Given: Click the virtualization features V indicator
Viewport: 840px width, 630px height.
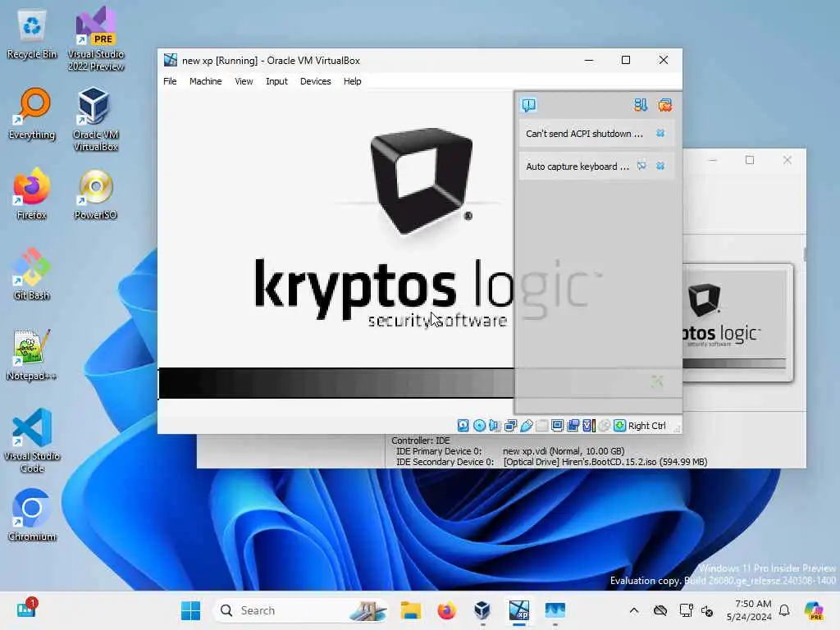Looking at the screenshot, I should pyautogui.click(x=589, y=426).
